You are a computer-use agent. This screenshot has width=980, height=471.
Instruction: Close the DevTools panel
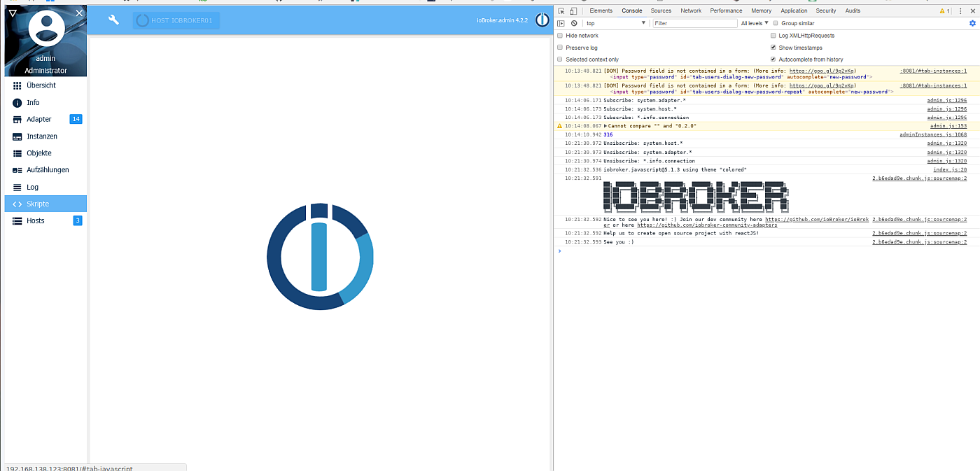(x=972, y=10)
